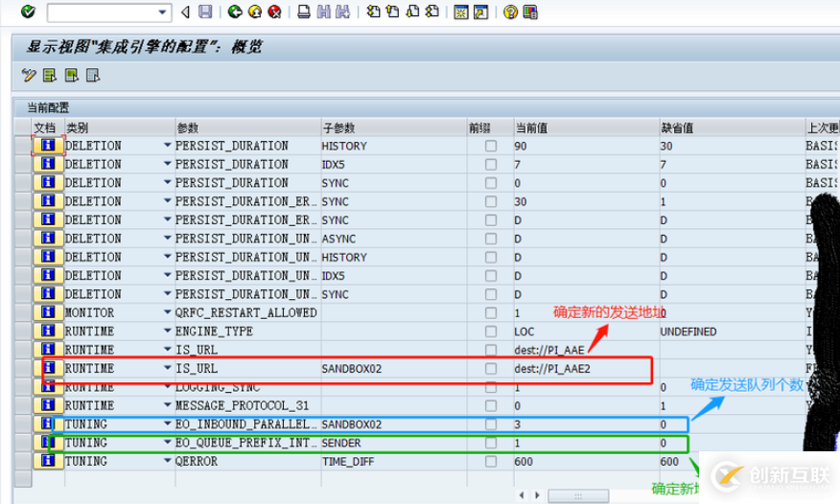
Task: Click the Deselect All icon
Action: (93, 76)
